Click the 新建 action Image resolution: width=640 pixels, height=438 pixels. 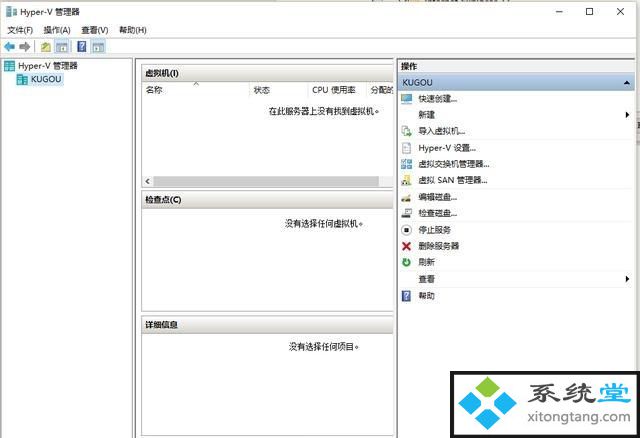coord(427,115)
